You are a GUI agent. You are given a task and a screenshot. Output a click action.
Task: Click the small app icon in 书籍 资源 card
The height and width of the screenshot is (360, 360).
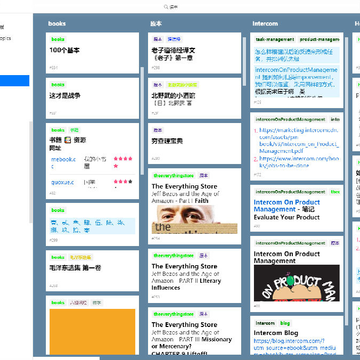(68, 140)
